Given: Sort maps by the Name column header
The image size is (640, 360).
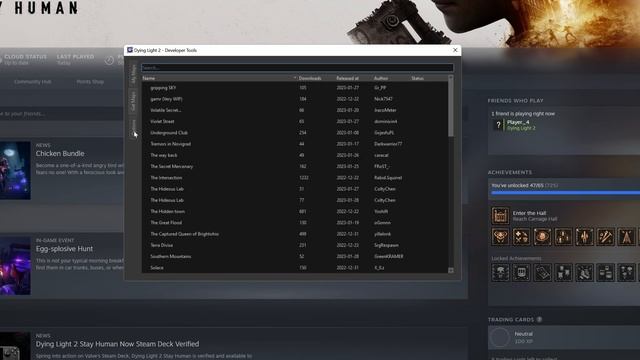Looking at the screenshot, I should [x=220, y=78].
